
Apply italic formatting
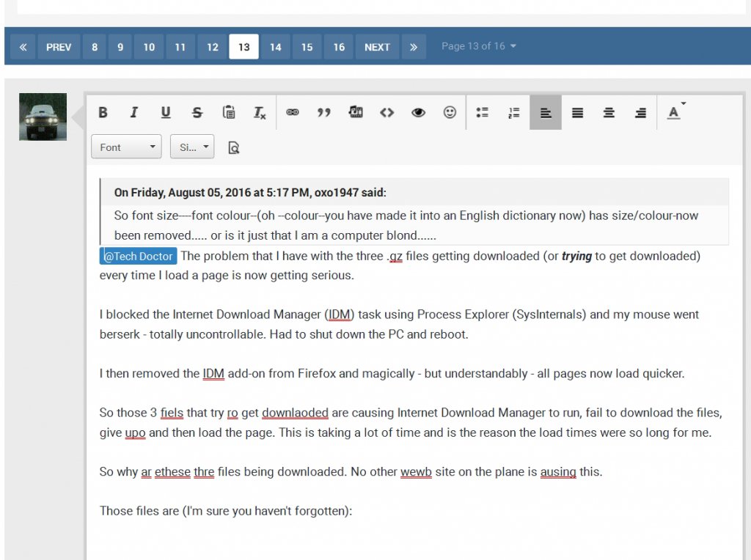(x=134, y=112)
